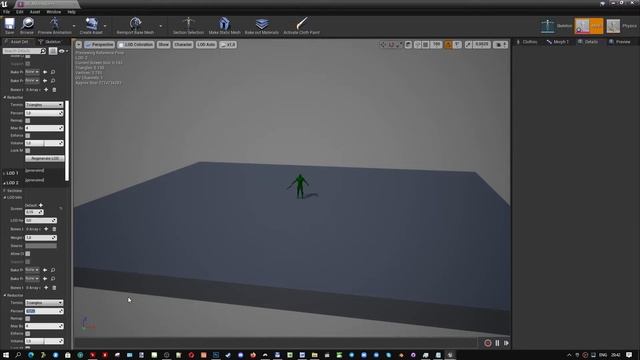Toggle the LOD Coloration checkbox in viewport toolbar
The image size is (640, 360).
[x=121, y=44]
